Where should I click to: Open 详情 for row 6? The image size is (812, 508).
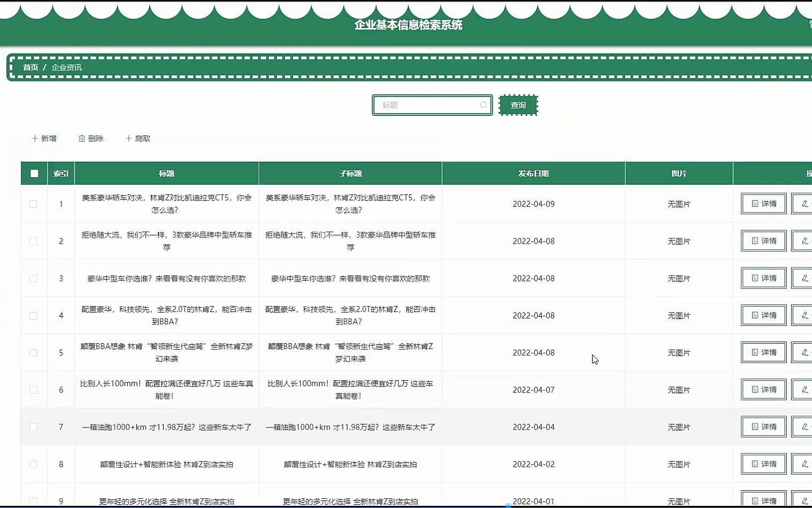pyautogui.click(x=764, y=389)
